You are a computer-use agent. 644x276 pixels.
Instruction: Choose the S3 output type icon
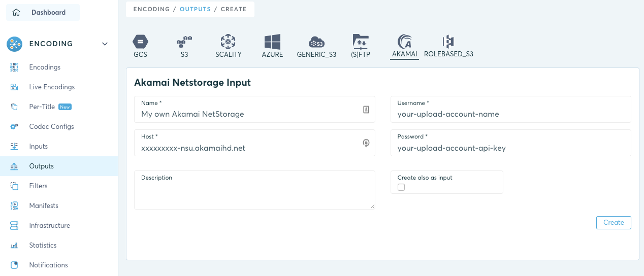pos(184,42)
